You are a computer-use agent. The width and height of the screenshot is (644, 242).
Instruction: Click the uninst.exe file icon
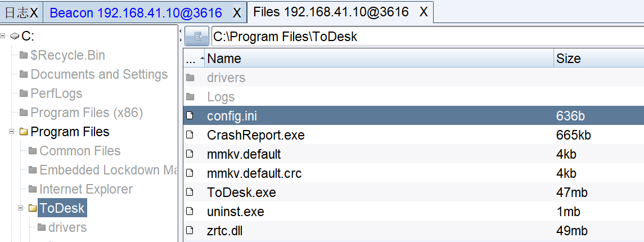tap(190, 212)
